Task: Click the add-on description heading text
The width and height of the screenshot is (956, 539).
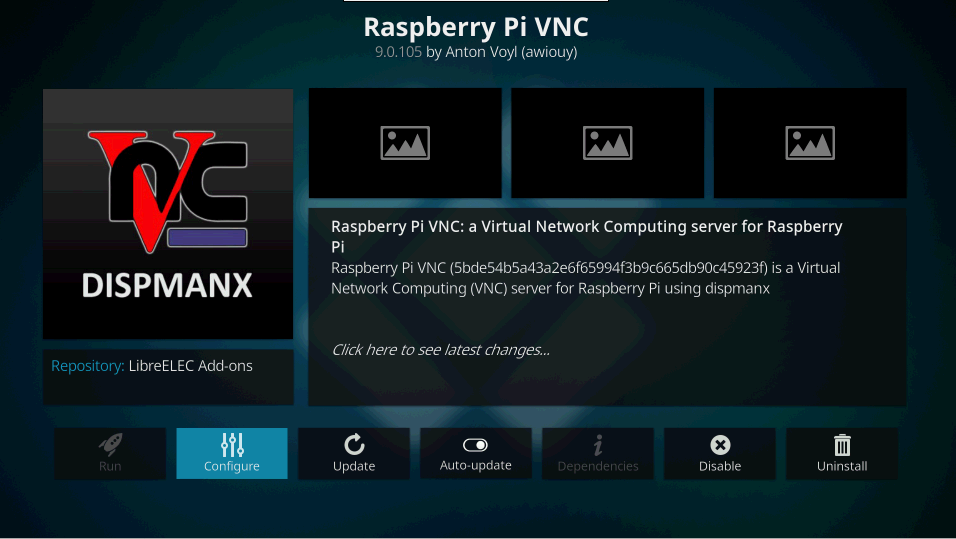Action: 587,237
